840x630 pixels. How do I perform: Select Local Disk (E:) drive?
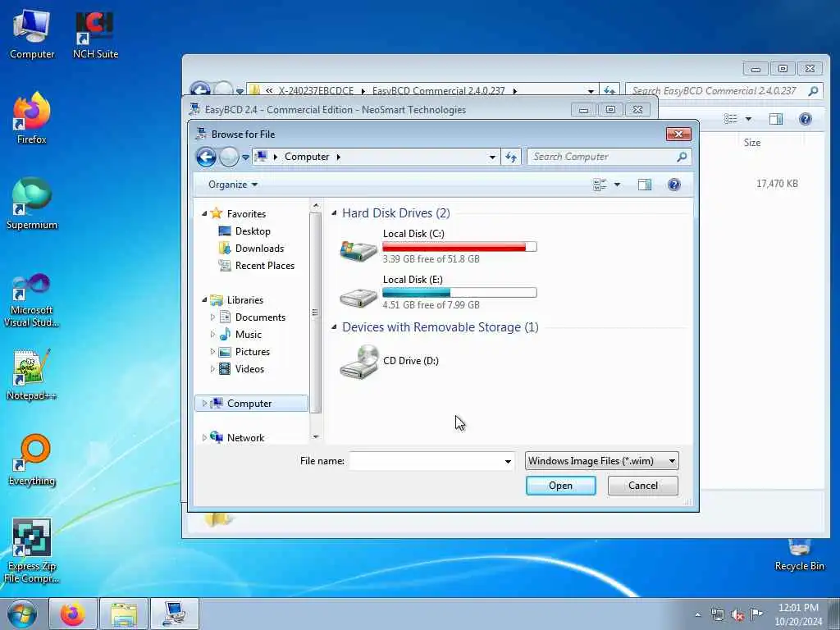[438, 293]
